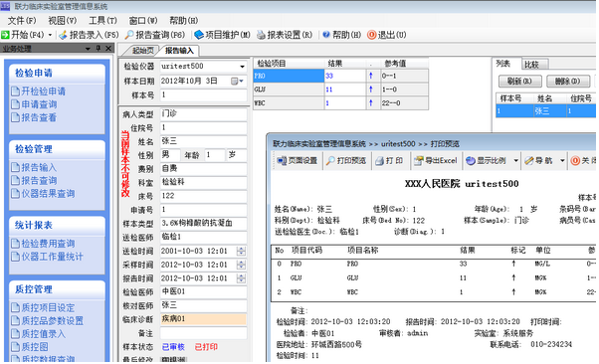
Task: Click the 结果 column header
Action: click(345, 64)
